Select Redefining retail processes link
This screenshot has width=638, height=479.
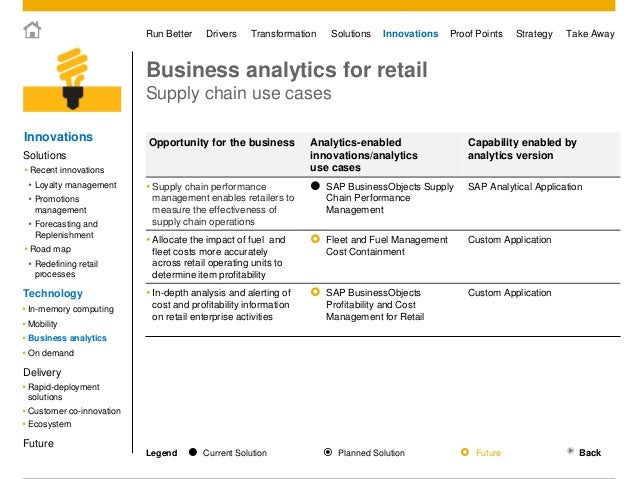point(66,269)
